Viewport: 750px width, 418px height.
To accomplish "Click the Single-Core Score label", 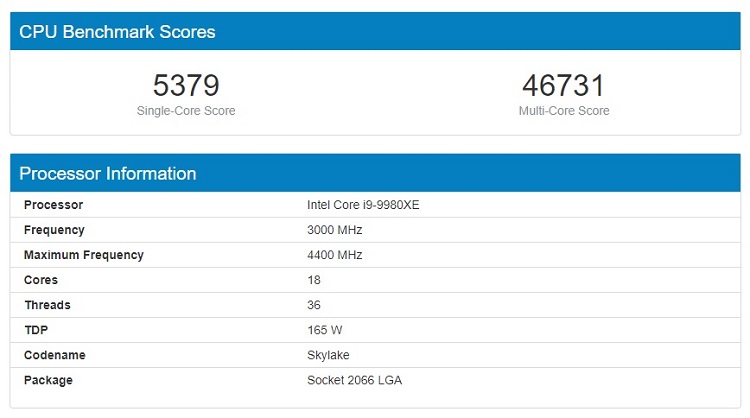I will coord(186,111).
